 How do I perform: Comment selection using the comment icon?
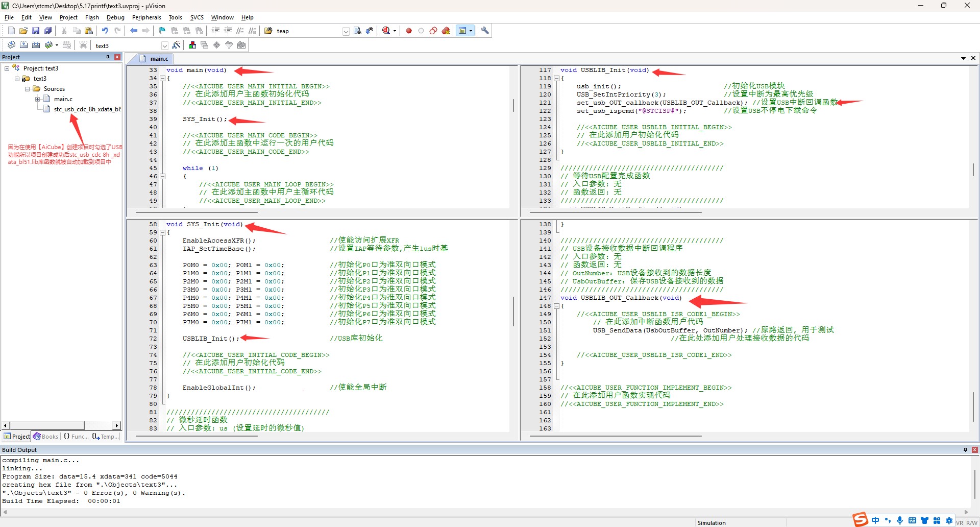pos(240,31)
